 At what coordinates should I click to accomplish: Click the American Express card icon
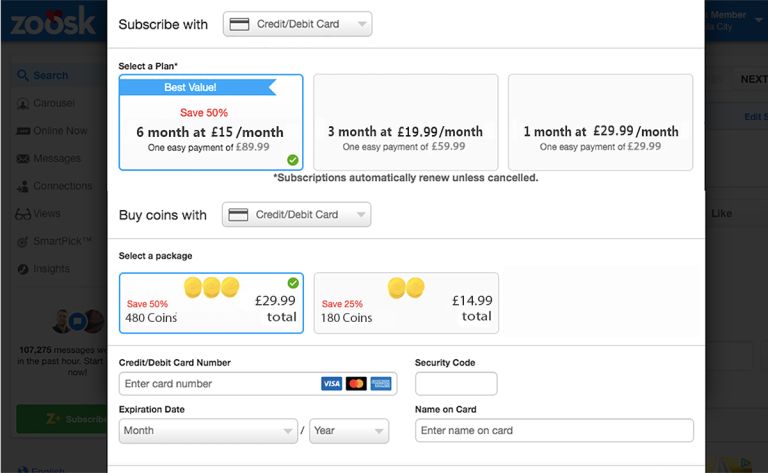pos(381,384)
